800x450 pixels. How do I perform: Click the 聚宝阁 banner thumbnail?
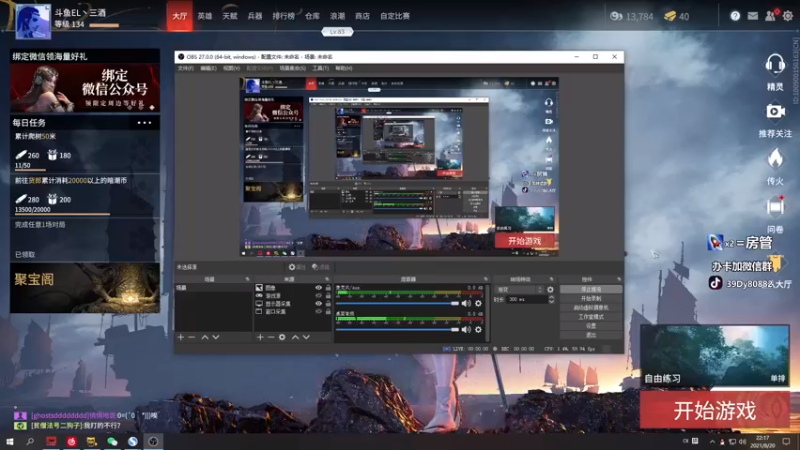(85, 289)
